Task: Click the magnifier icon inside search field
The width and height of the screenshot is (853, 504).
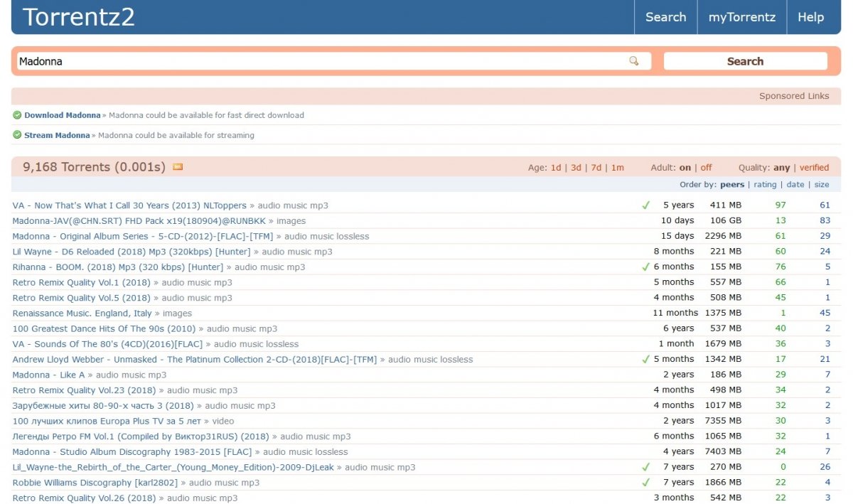Action: pyautogui.click(x=634, y=61)
